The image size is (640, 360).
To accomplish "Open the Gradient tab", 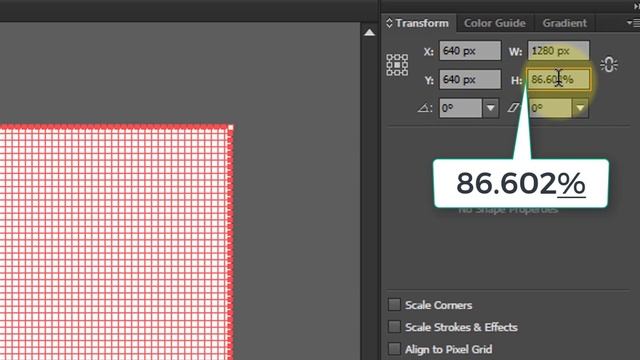I will (x=564, y=23).
